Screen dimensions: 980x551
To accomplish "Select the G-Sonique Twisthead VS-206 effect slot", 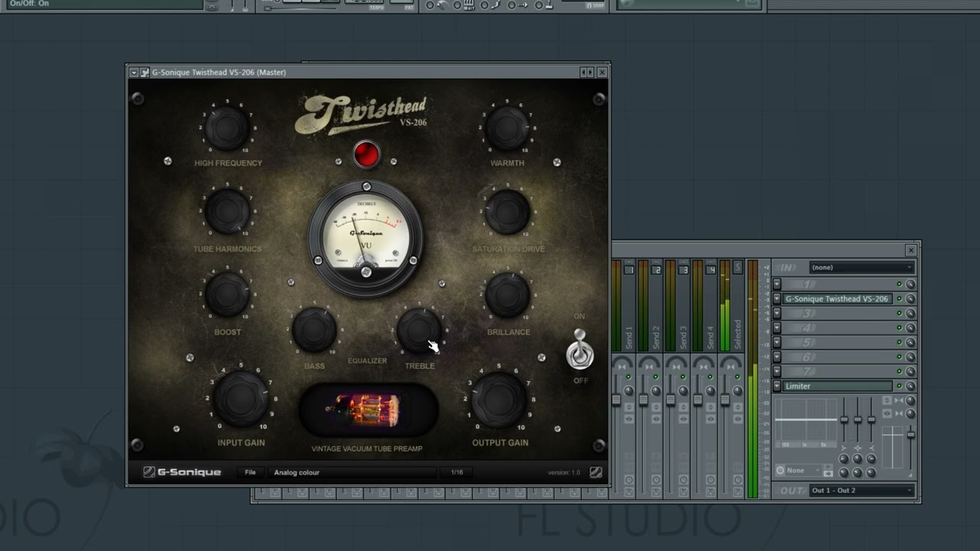I will [x=837, y=299].
